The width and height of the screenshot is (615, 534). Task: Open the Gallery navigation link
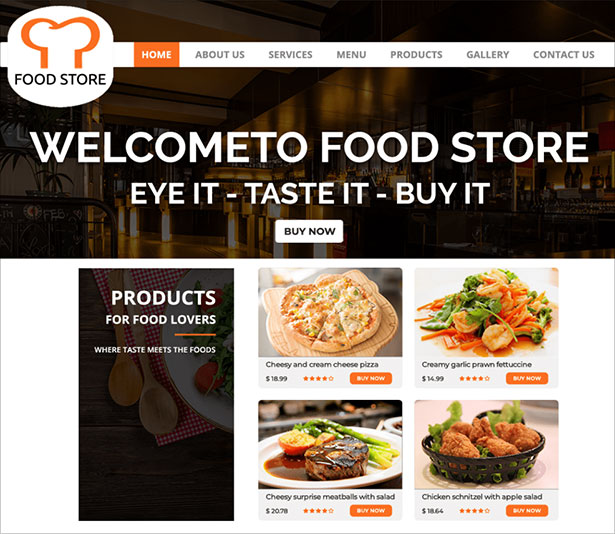488,55
